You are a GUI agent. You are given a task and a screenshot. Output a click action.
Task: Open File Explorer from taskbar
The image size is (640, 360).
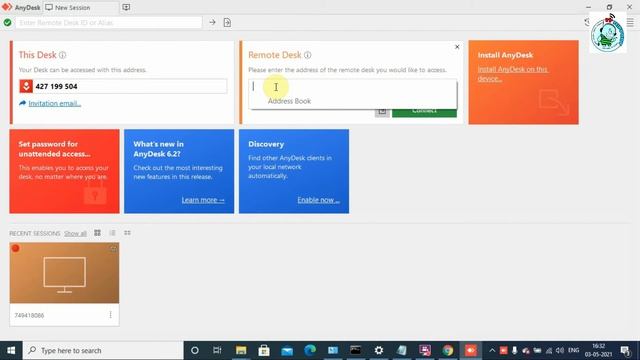(241, 350)
